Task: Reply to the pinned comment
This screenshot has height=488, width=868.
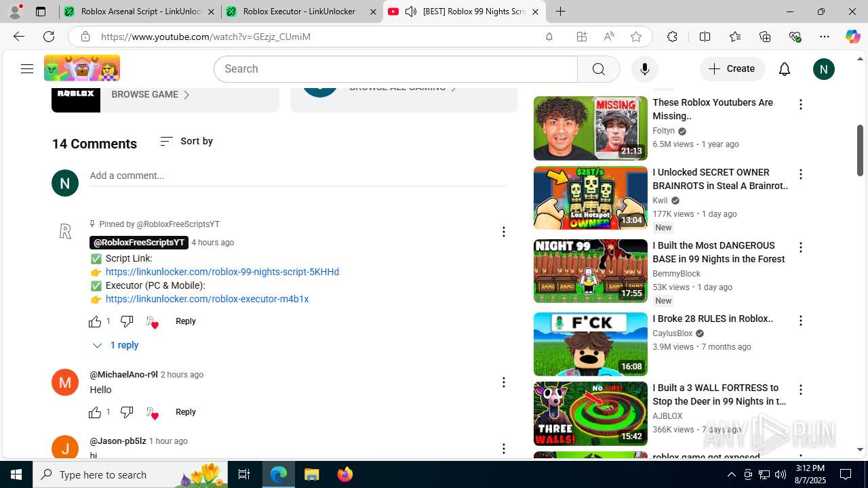Action: pyautogui.click(x=185, y=321)
